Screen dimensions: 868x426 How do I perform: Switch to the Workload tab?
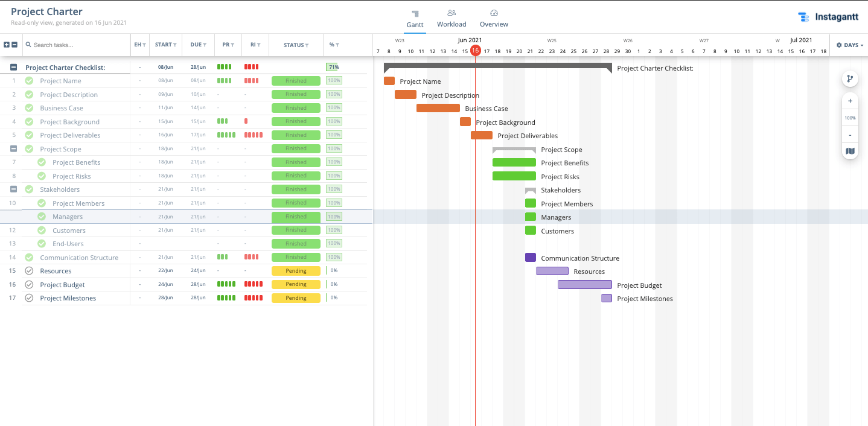(452, 18)
